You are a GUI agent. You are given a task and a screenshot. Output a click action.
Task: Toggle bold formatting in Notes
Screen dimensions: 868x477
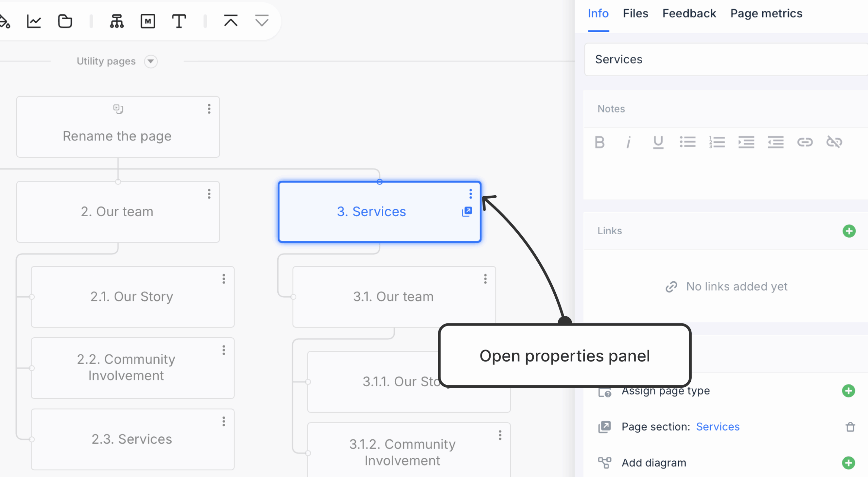click(x=599, y=142)
